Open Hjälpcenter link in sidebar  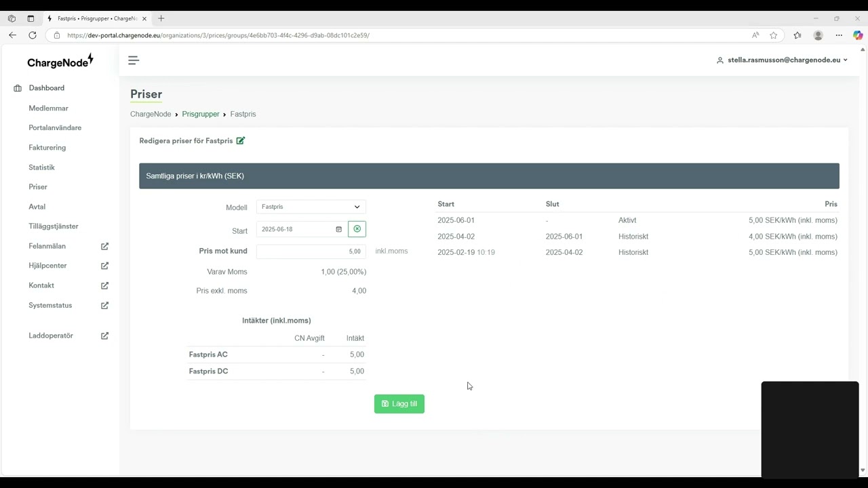[47, 266]
